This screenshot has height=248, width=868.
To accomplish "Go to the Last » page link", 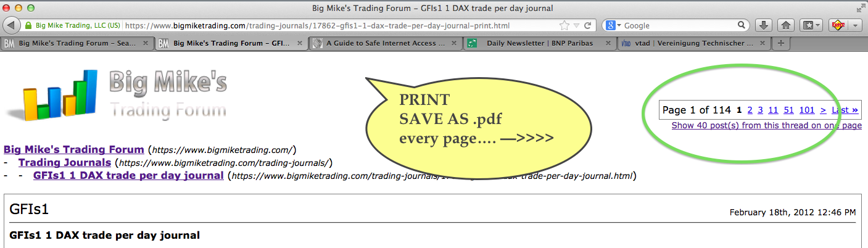I will click(845, 110).
